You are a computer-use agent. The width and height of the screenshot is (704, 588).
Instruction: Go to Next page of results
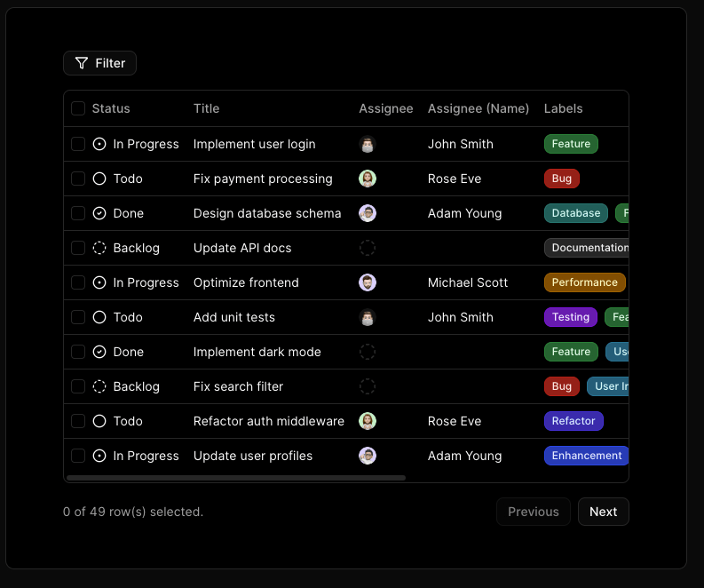pyautogui.click(x=603, y=512)
